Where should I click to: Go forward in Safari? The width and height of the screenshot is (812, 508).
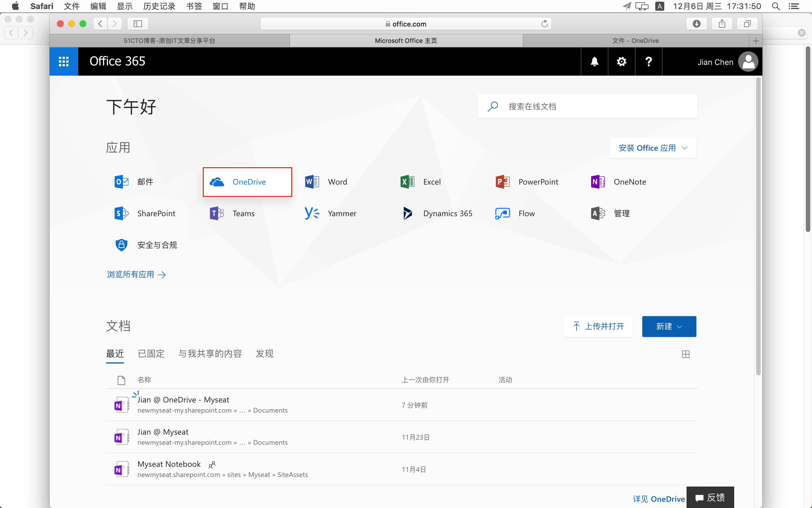tap(115, 24)
